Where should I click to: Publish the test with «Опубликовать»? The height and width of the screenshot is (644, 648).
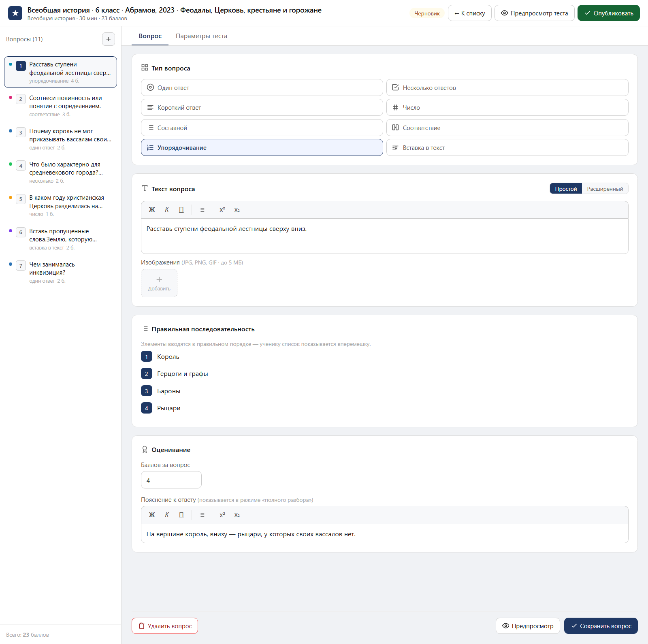(609, 13)
